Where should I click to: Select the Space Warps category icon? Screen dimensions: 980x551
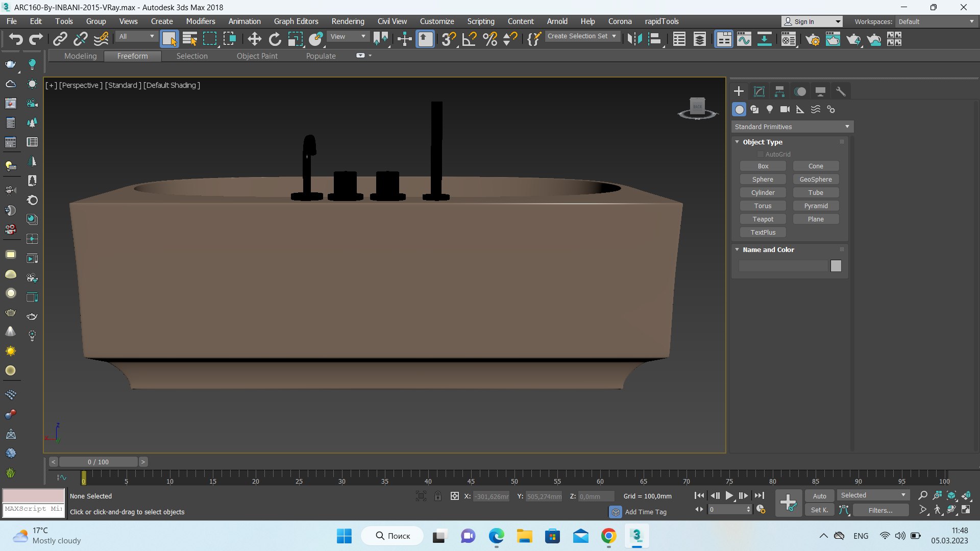(816, 109)
